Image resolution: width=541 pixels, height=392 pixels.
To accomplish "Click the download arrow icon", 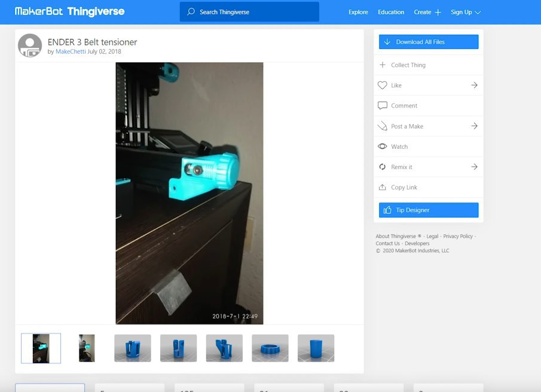I will (x=387, y=42).
